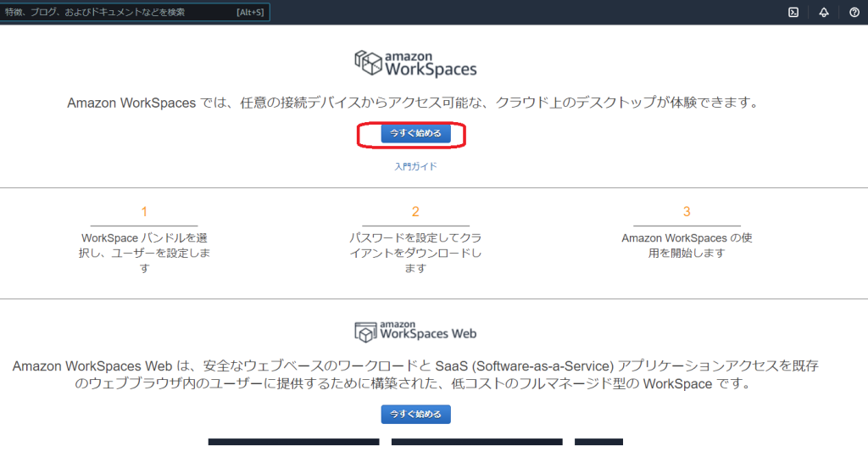
Task: Click the Amazon WorkSpaces の使用を開始 step text
Action: coord(687,245)
